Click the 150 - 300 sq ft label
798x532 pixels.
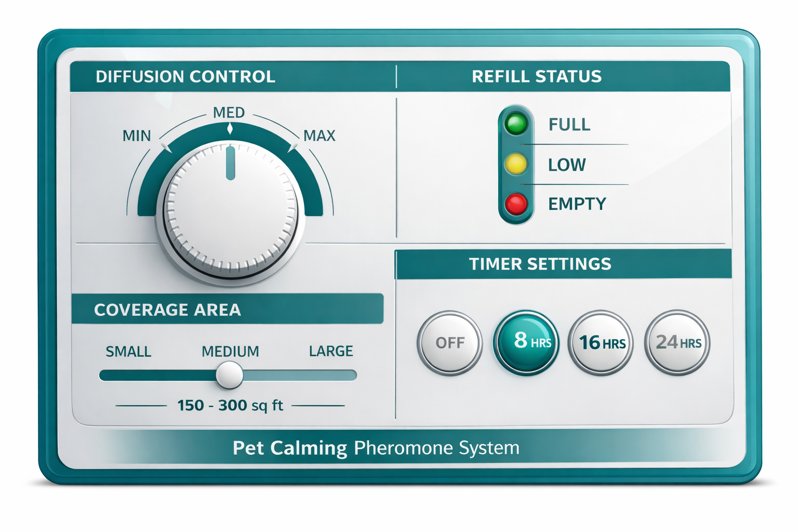pos(230,405)
